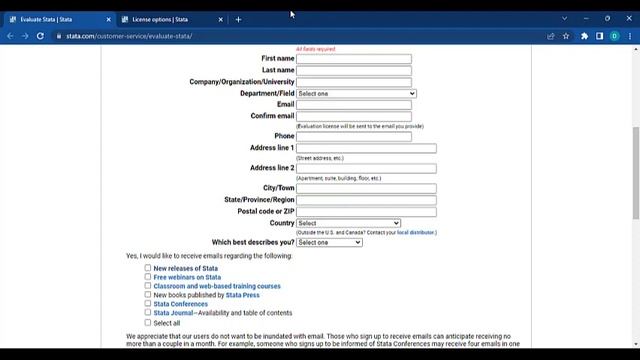Viewport: 640px width, 360px height.
Task: Open the Stata Journal link
Action: click(173, 313)
